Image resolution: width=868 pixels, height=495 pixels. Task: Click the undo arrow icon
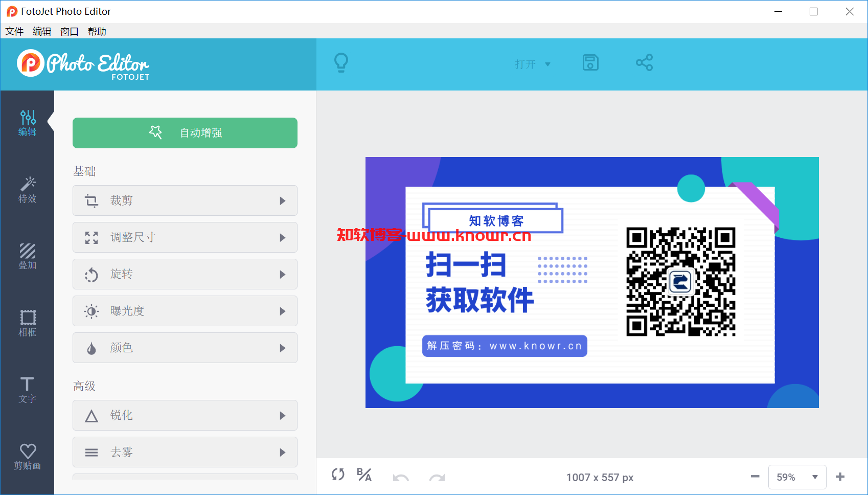(x=401, y=478)
